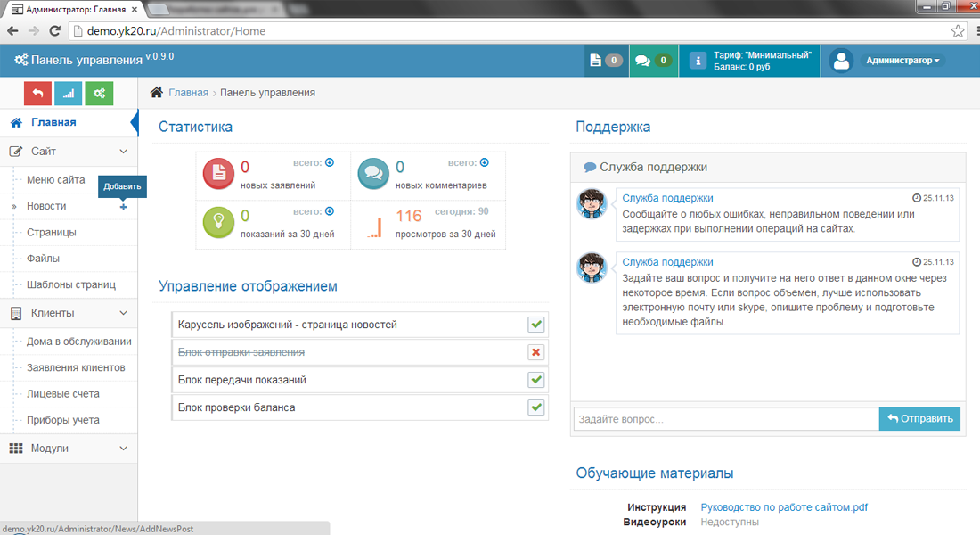Open the Администратор user dropdown
Image resolution: width=980 pixels, height=535 pixels.
tap(903, 61)
